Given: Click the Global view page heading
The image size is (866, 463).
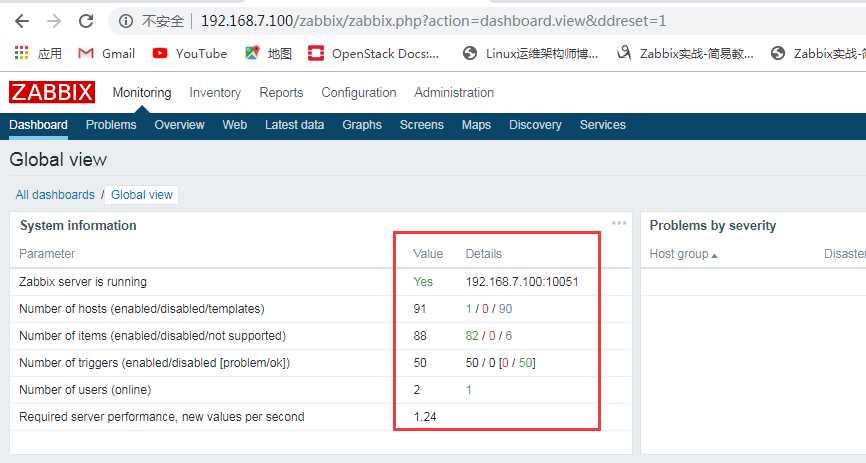Looking at the screenshot, I should pos(58,160).
